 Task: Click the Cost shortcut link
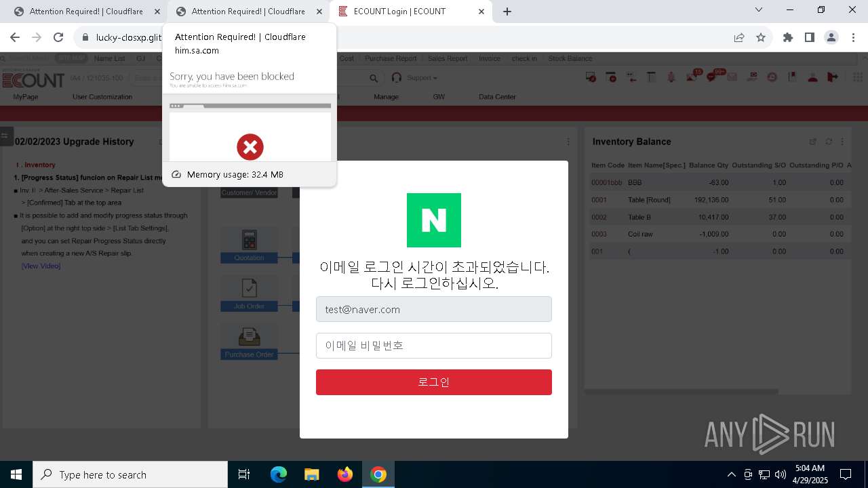[x=347, y=58]
